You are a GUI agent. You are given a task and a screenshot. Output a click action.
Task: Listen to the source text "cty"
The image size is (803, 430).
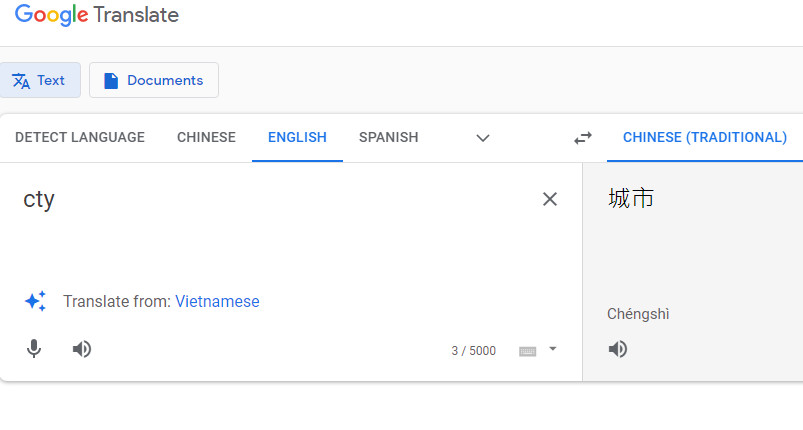point(82,349)
